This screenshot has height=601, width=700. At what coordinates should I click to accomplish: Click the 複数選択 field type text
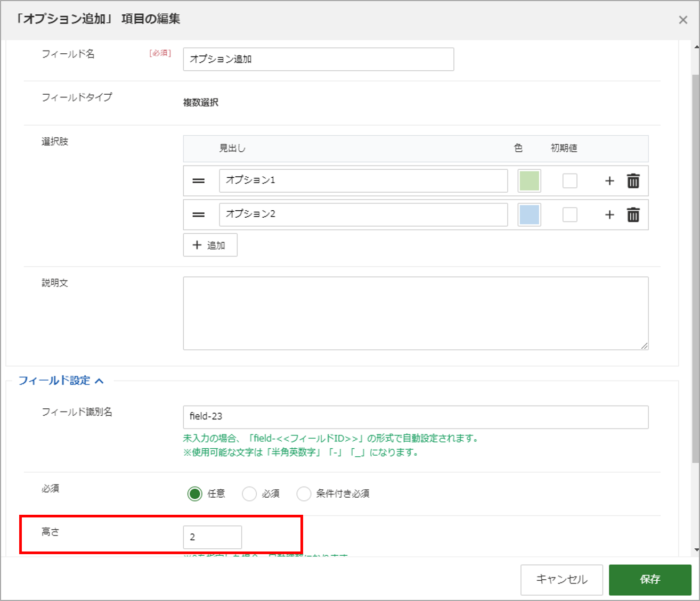pos(201,102)
